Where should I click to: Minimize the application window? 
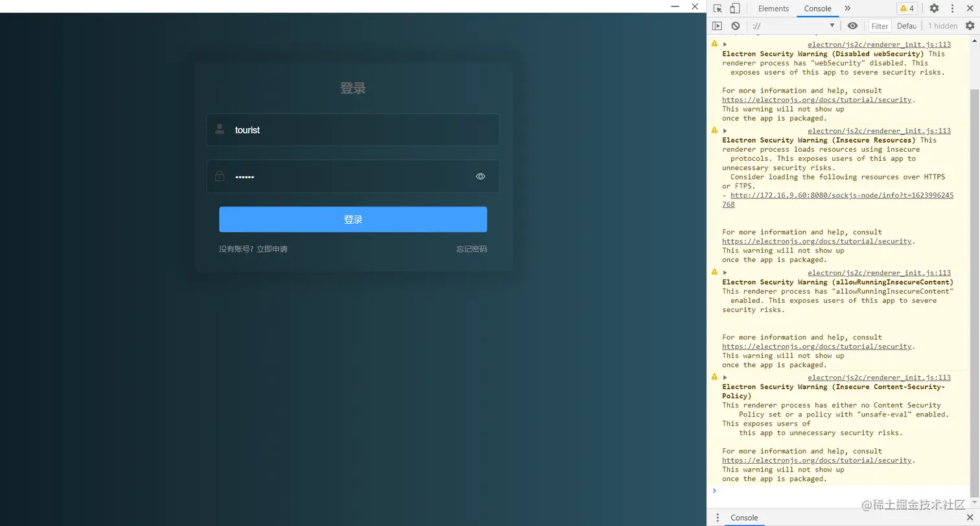pyautogui.click(x=675, y=6)
